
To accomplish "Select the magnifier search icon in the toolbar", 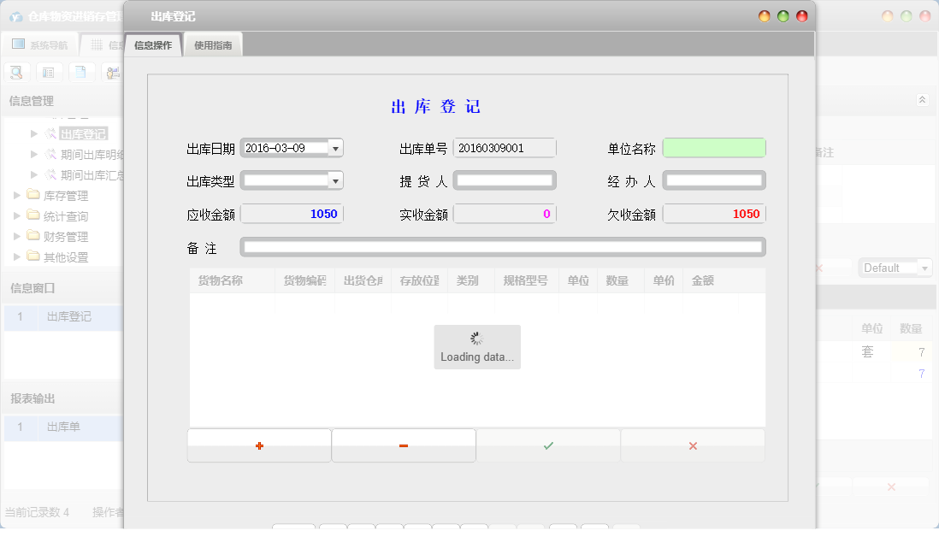I will 16,72.
